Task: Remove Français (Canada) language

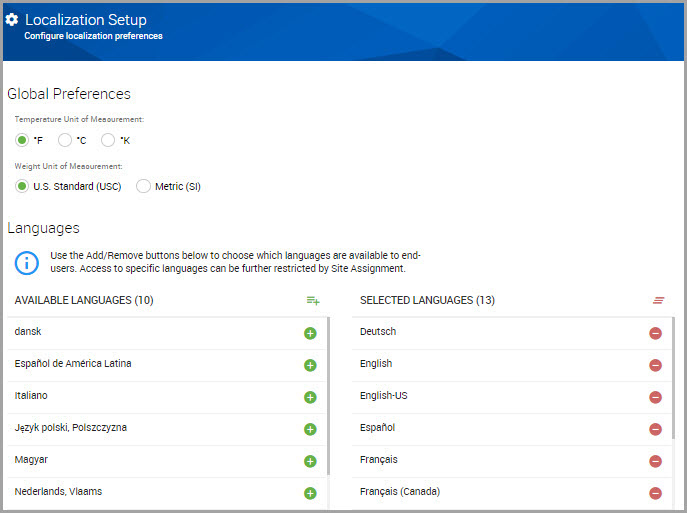Action: (655, 493)
